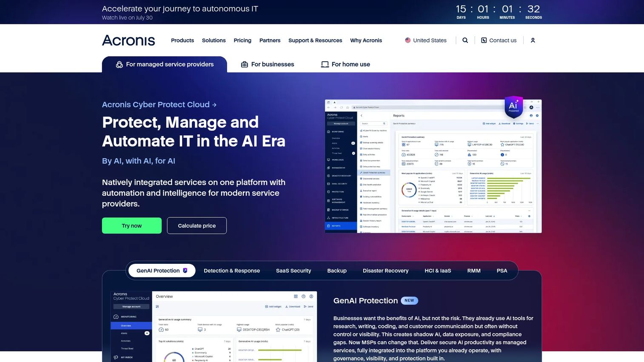Open the Pricing menu item
644x362 pixels.
point(242,40)
